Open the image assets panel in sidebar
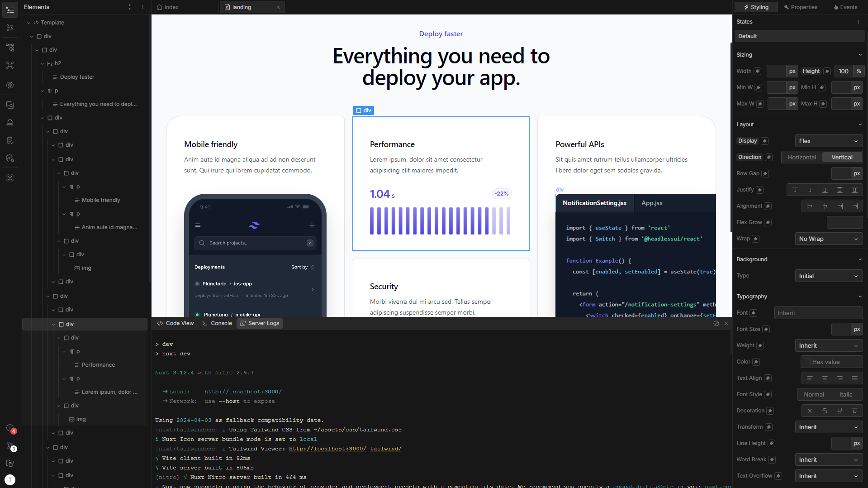Screen dimensions: 868x488 point(10,105)
